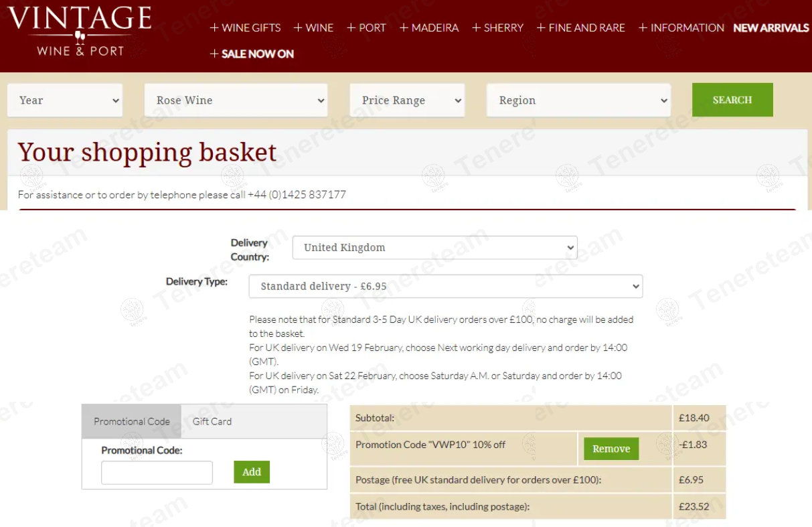Open the Port navigation menu
The height and width of the screenshot is (527, 812).
(x=366, y=27)
